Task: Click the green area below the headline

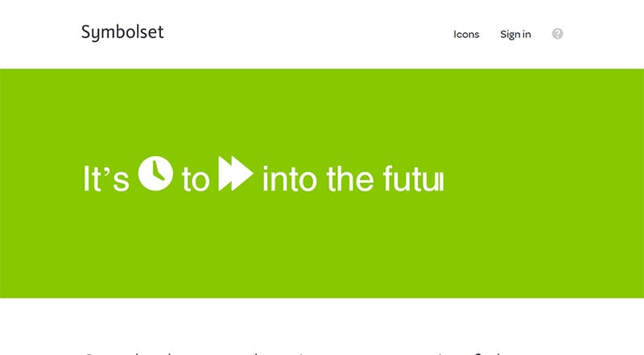Action: [322, 246]
